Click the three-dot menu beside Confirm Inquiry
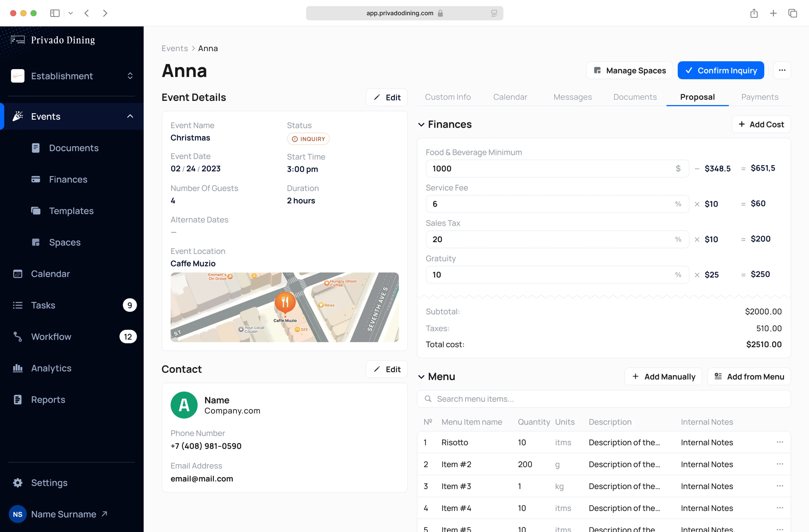 click(782, 70)
